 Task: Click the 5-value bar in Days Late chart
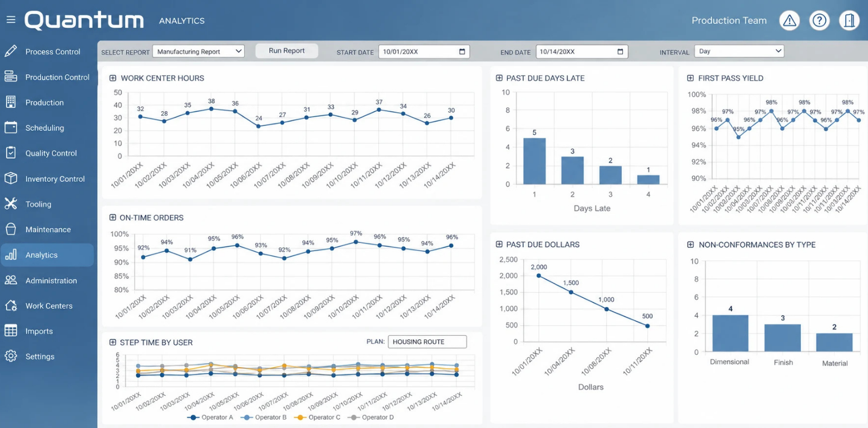(534, 161)
